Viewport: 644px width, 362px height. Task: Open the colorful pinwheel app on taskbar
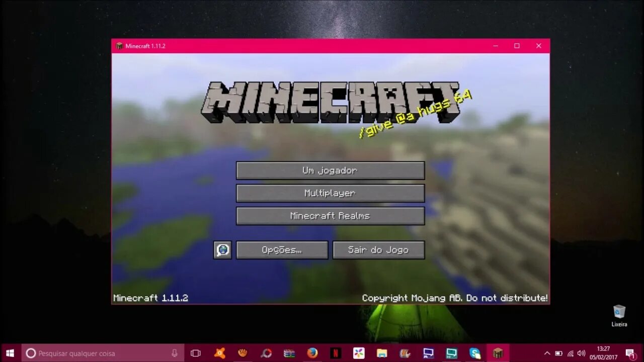tap(359, 353)
